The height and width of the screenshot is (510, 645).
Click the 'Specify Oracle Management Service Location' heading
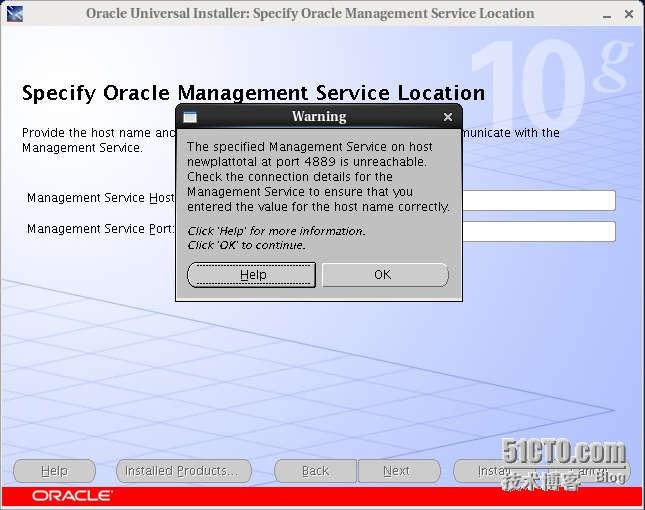pyautogui.click(x=253, y=93)
